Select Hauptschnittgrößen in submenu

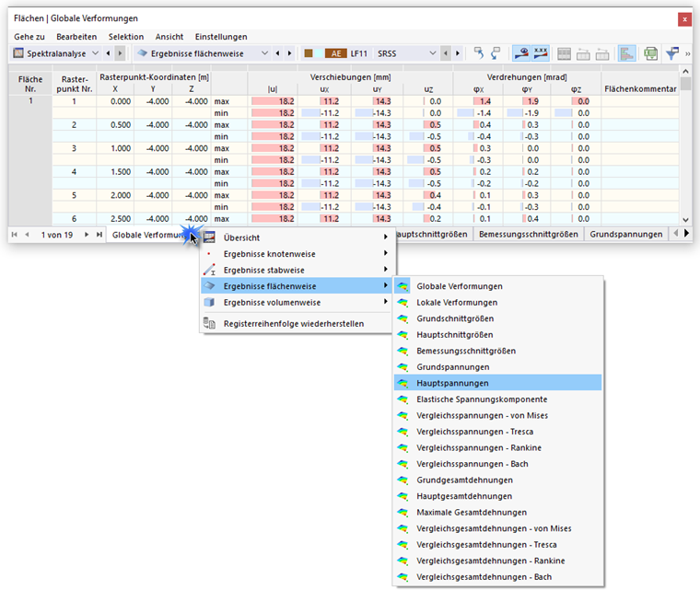coord(497,335)
